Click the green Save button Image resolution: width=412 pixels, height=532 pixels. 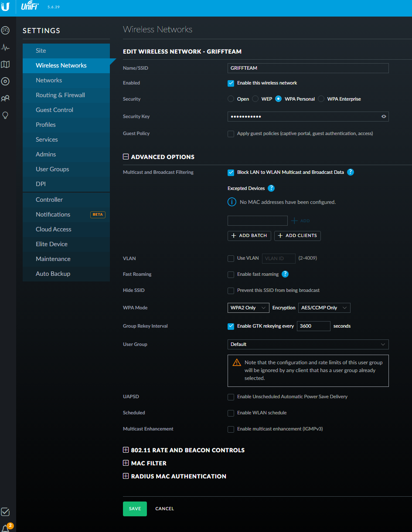135,508
